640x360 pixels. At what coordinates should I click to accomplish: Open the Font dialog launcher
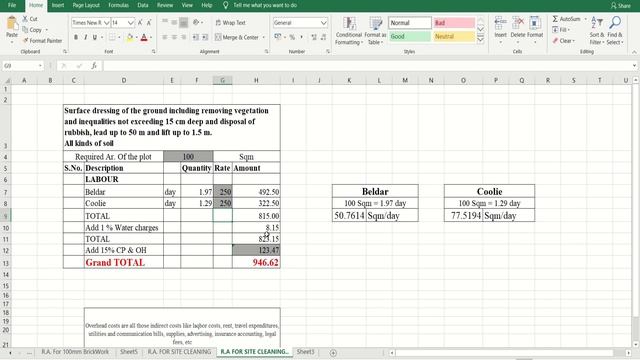153,52
